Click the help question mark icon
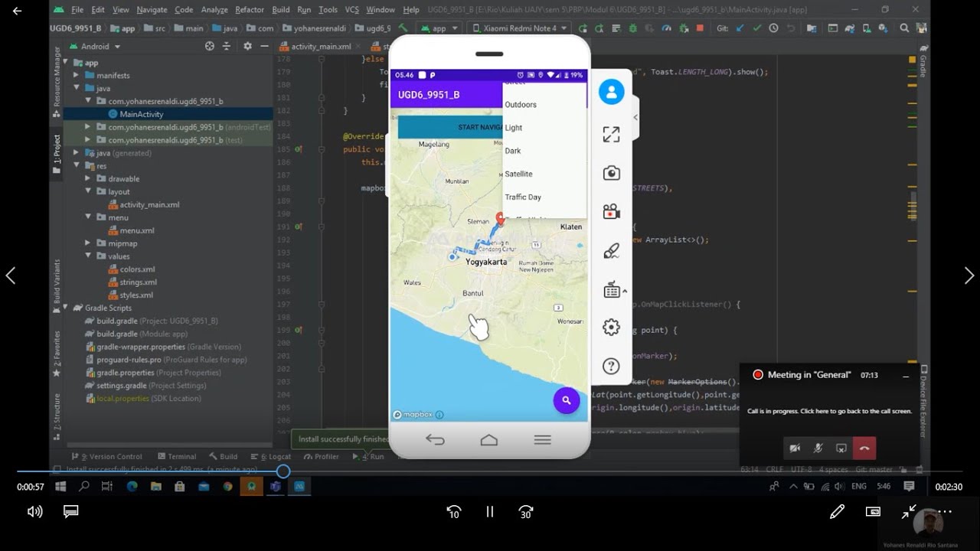 coord(611,366)
